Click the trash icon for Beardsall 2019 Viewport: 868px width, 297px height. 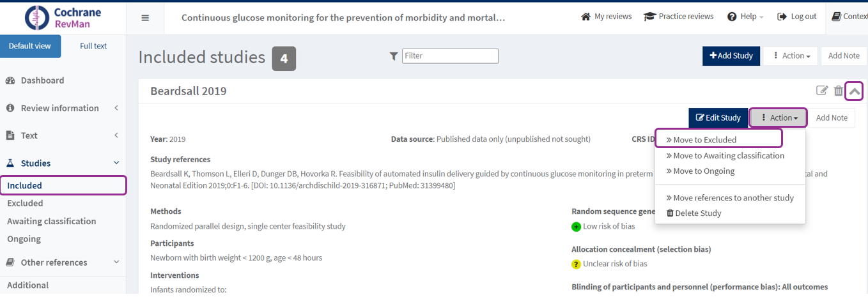838,91
